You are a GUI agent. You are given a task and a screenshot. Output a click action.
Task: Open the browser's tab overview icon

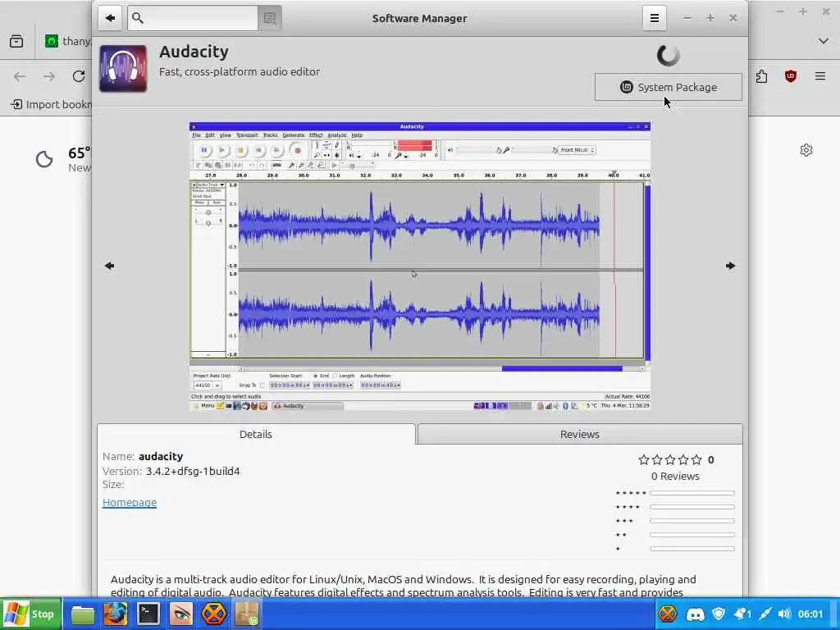point(16,41)
